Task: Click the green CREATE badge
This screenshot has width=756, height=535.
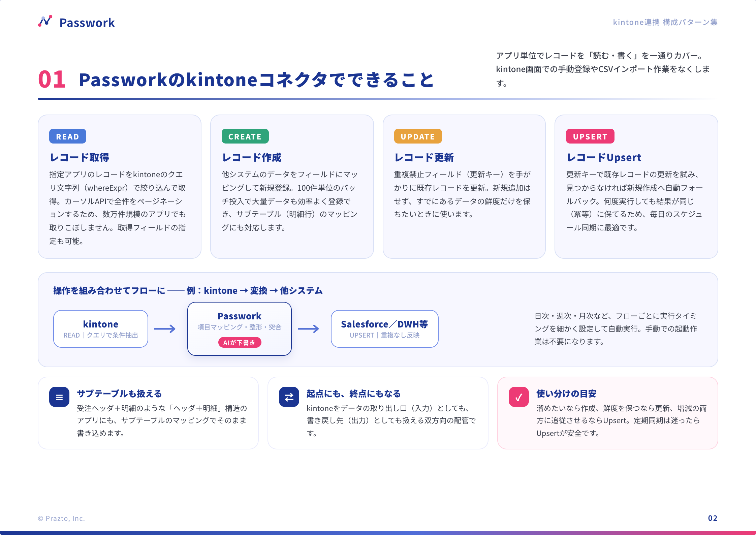Action: pos(245,136)
